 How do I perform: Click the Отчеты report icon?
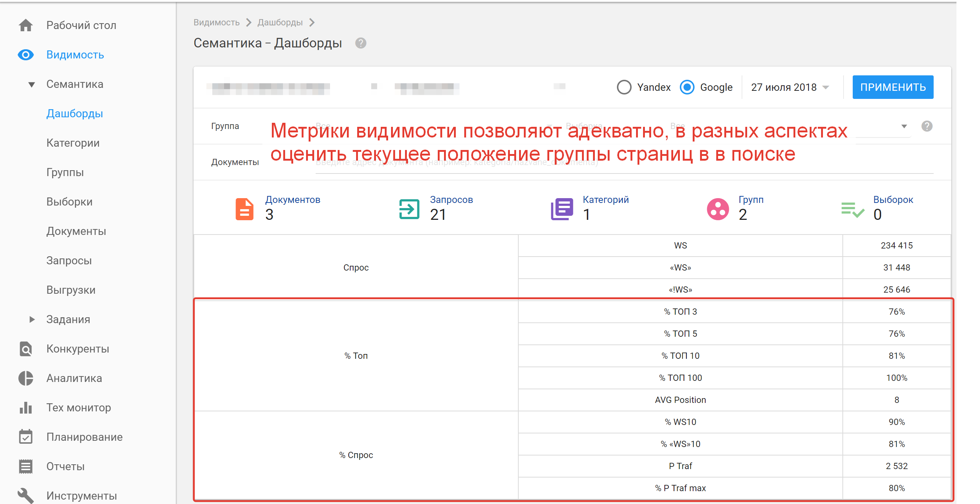click(25, 467)
